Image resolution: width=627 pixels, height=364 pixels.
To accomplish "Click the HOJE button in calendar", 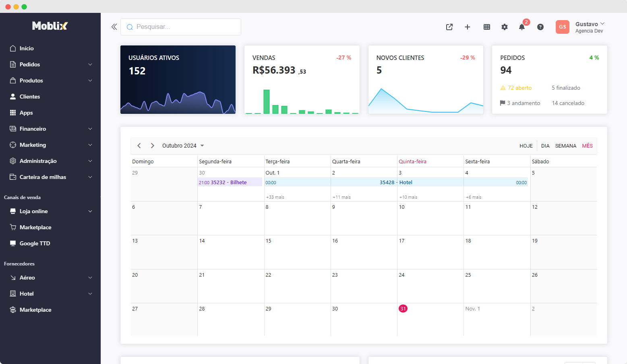I will pos(526,146).
